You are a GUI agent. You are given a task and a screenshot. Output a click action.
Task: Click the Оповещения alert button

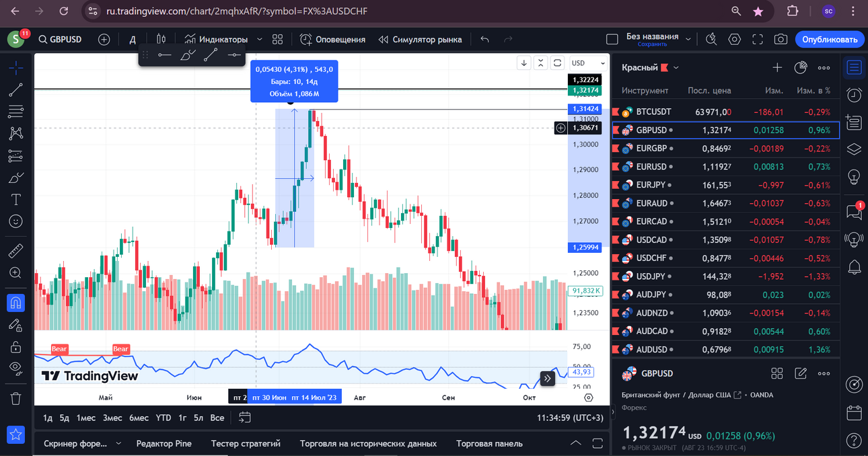click(333, 40)
